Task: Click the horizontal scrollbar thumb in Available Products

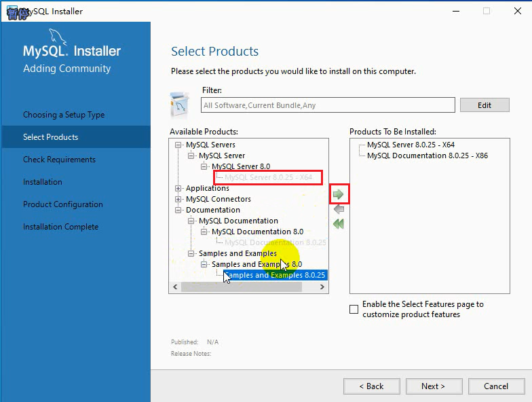Action: click(242, 287)
